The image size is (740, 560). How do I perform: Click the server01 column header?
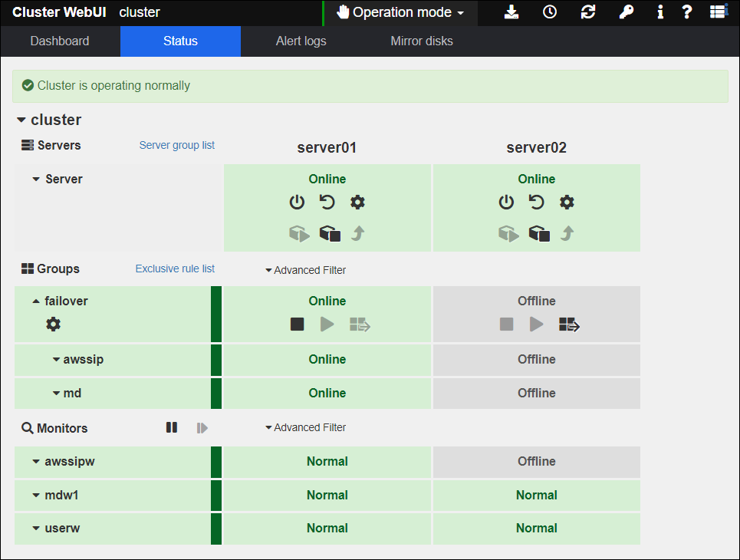point(327,148)
